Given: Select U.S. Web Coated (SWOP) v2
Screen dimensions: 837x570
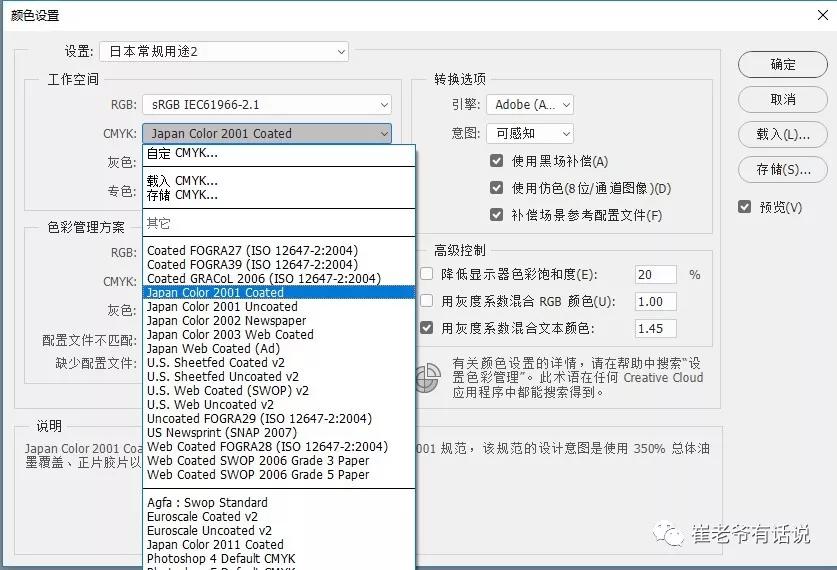Looking at the screenshot, I should click(x=228, y=390).
